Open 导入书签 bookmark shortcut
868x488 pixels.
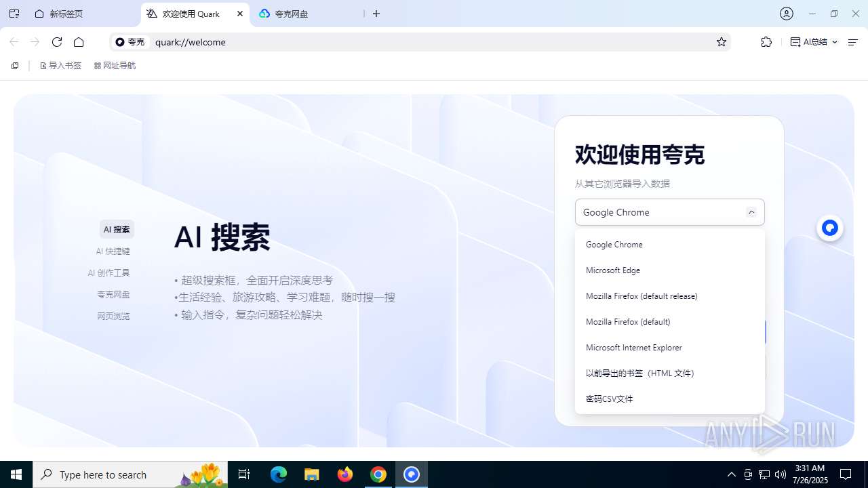(x=60, y=66)
